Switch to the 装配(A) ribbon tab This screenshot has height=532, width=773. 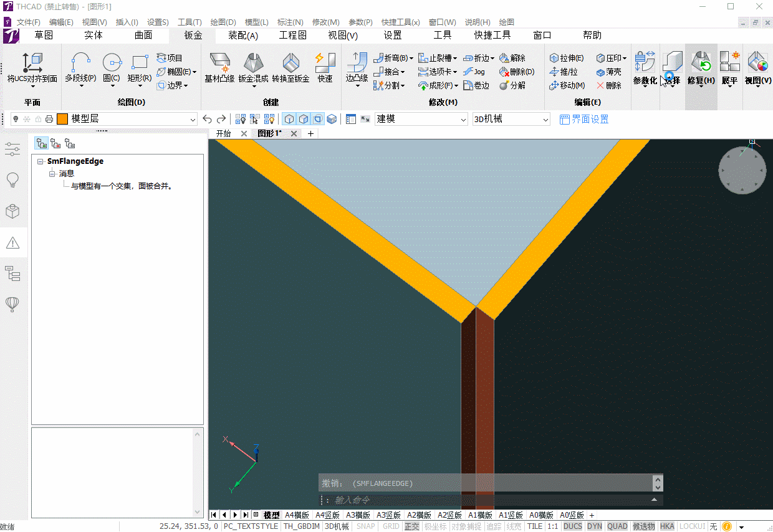[x=243, y=36]
